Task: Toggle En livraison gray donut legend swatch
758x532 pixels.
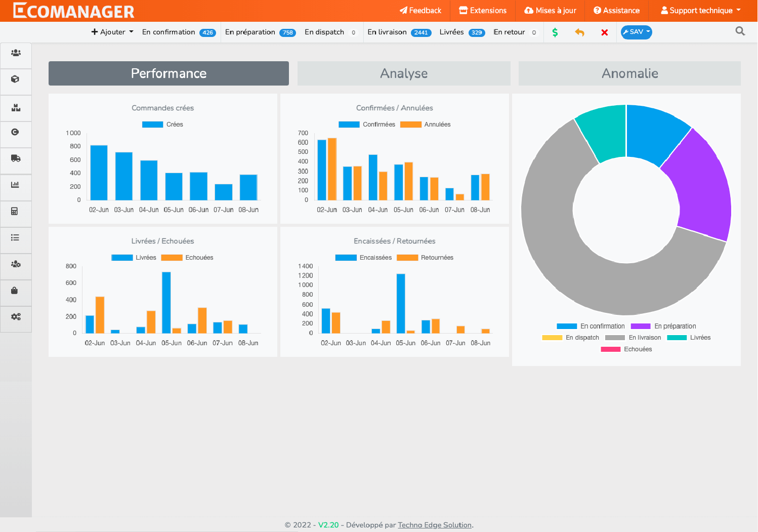Action: tap(615, 338)
